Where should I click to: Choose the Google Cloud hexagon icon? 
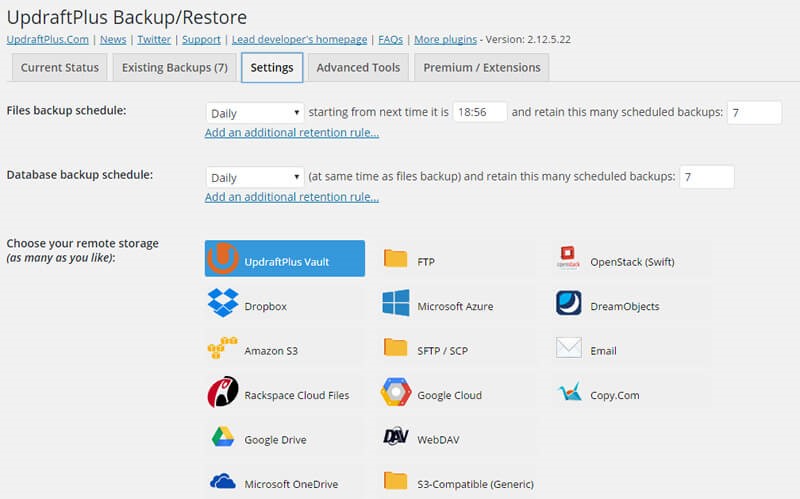click(x=396, y=392)
